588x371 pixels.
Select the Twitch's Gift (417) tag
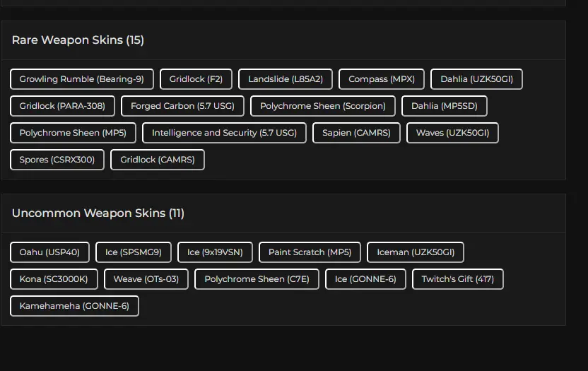457,279
